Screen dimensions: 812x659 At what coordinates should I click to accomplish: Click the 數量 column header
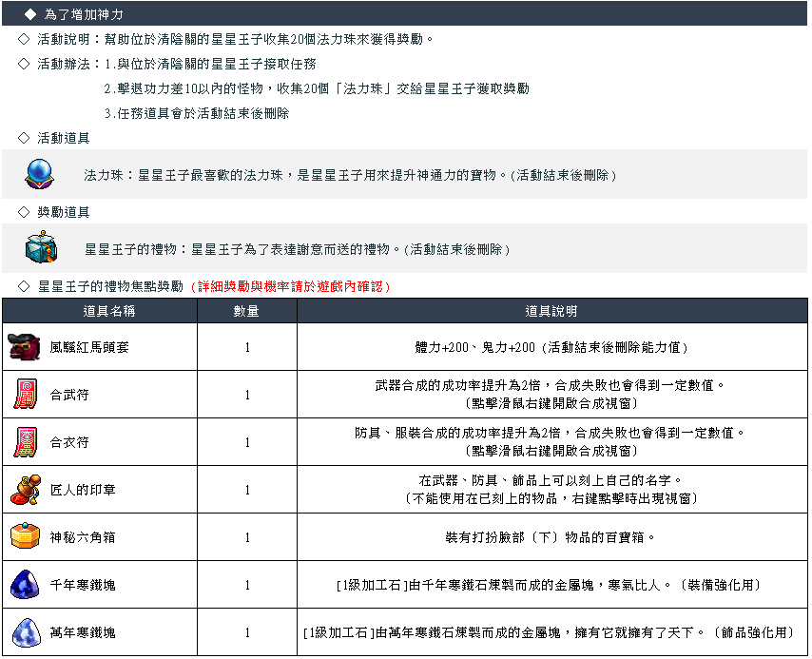pyautogui.click(x=246, y=311)
